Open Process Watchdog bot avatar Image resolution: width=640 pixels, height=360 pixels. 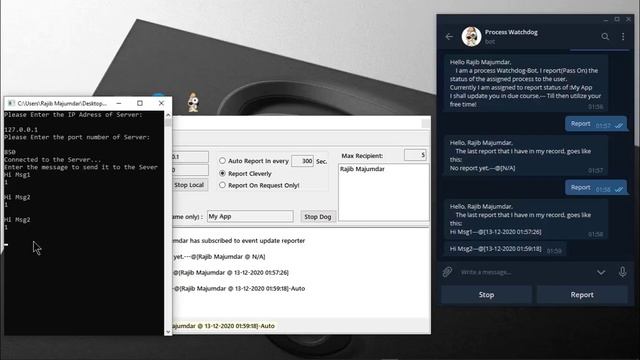pos(471,36)
